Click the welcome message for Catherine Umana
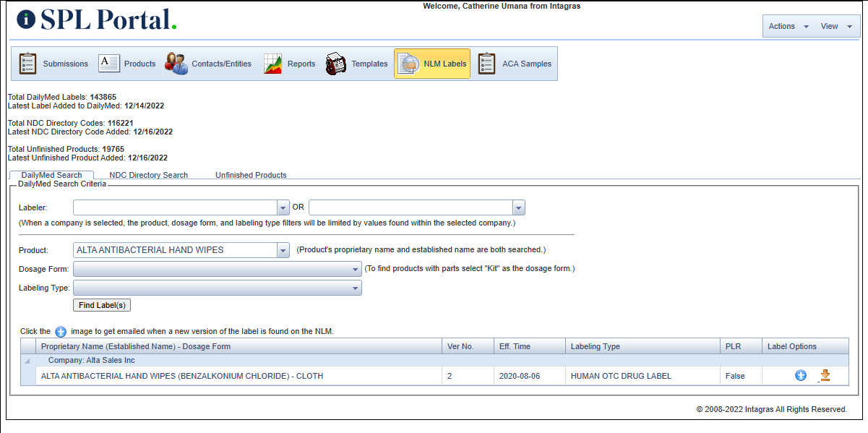This screenshot has width=868, height=433. [502, 6]
